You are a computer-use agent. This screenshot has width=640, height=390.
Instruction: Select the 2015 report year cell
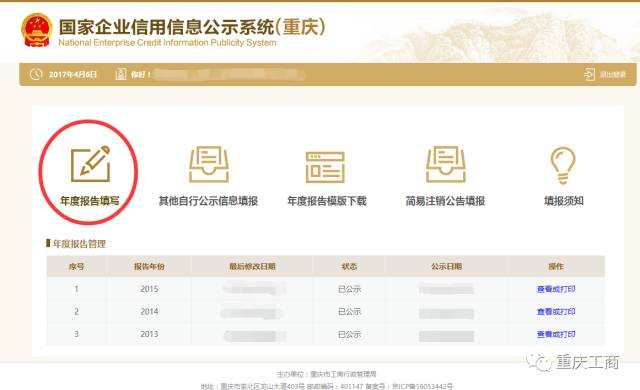(x=149, y=289)
